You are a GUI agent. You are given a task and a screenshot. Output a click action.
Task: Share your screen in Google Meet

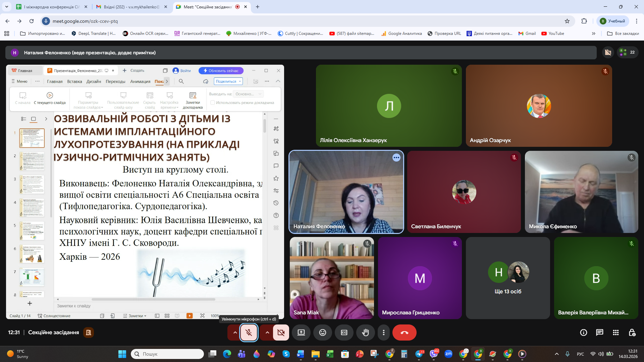coord(301,333)
